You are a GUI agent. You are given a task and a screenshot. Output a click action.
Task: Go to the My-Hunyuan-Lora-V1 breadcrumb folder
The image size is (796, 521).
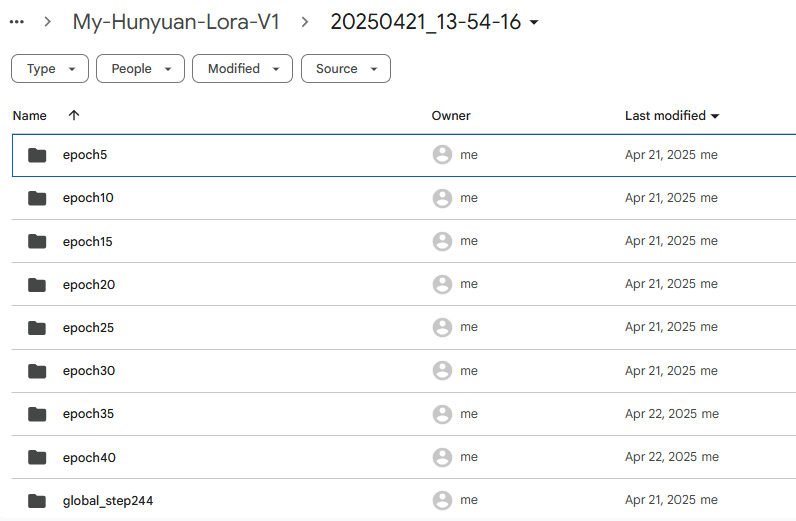tap(176, 22)
